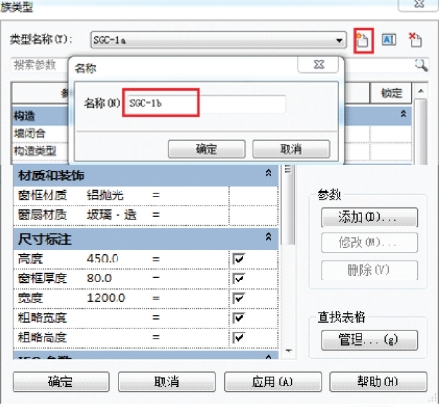This screenshot has height=407, width=439.
Task: Click the search magnifier icon
Action: (421, 65)
